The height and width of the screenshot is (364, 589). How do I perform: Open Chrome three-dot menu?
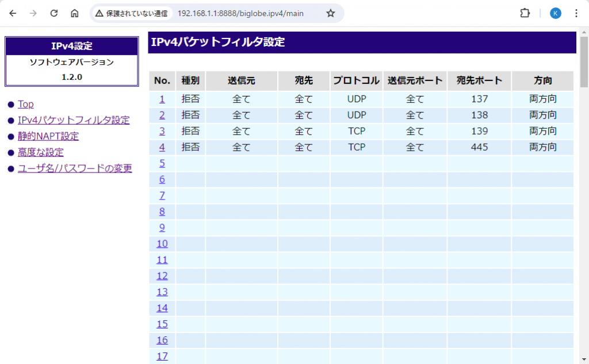coord(576,13)
